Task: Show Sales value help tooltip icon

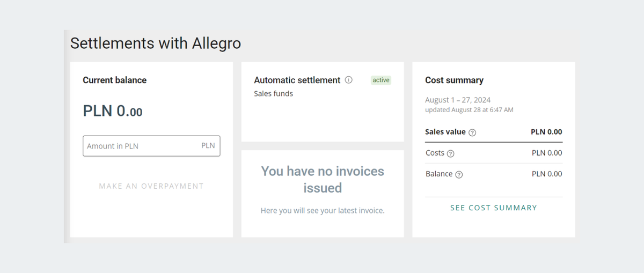Action: click(472, 132)
